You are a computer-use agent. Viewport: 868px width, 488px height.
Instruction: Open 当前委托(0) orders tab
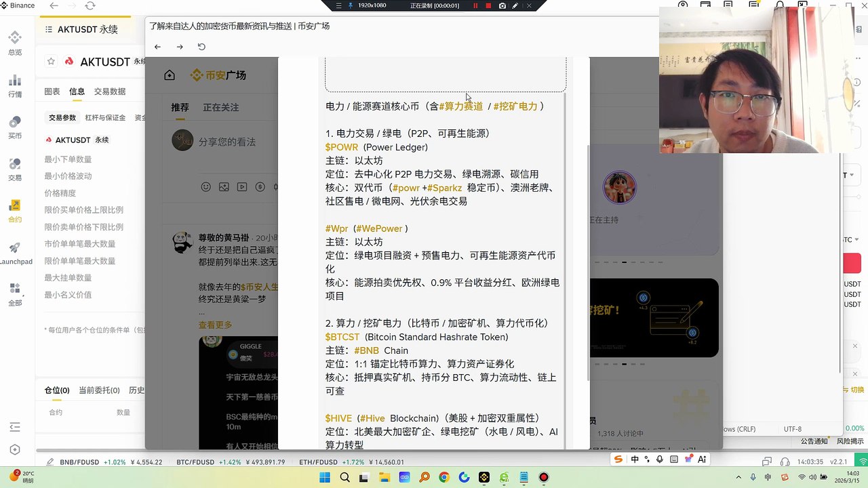point(99,390)
